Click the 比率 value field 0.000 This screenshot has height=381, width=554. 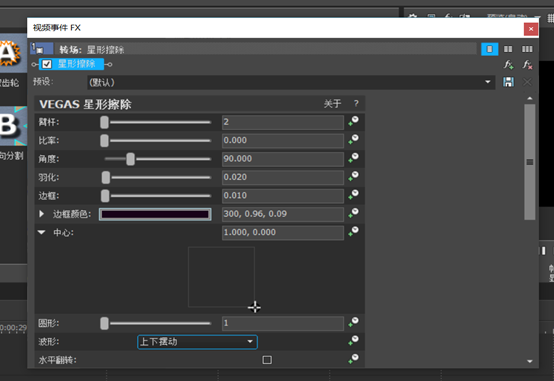coord(283,141)
